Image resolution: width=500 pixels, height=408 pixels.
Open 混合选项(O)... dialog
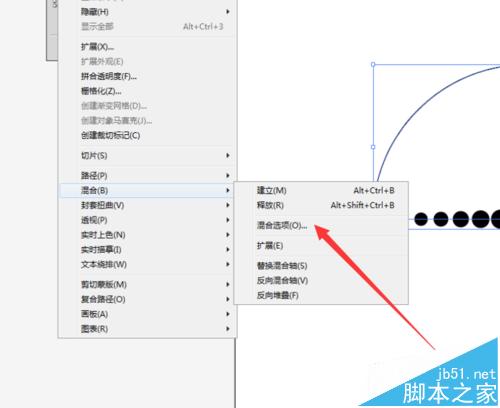click(321, 225)
